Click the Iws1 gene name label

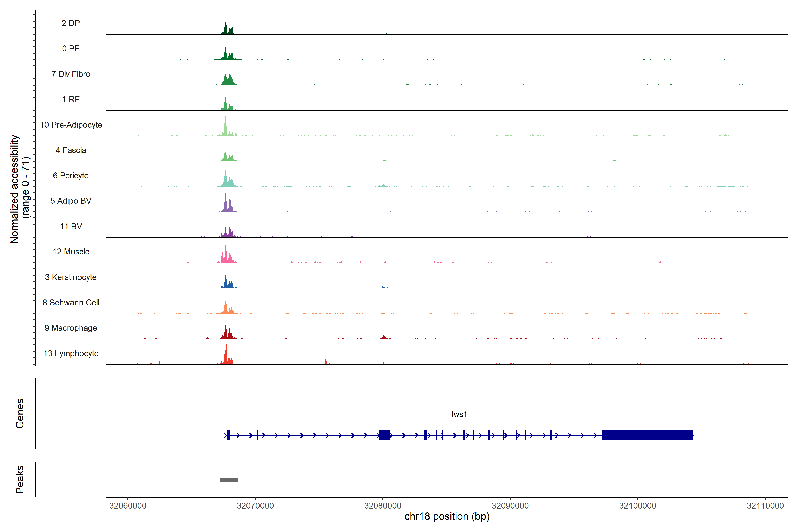459,414
